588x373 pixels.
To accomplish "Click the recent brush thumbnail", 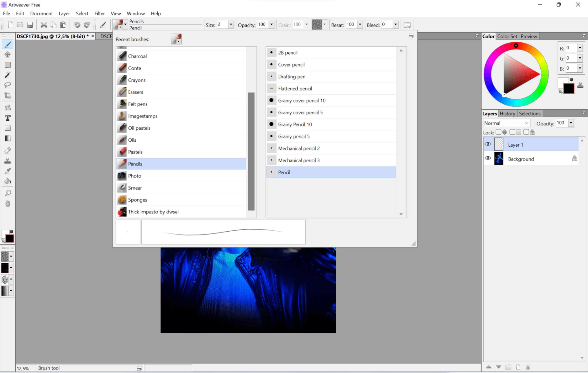I will (176, 39).
